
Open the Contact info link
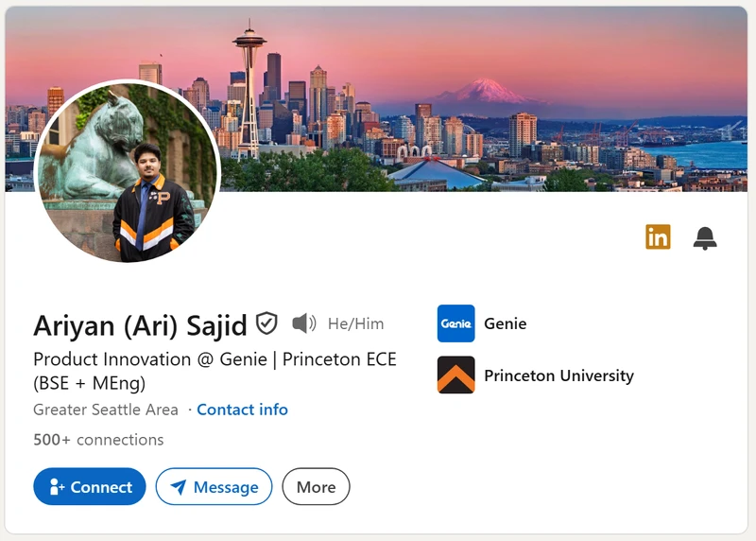point(243,410)
